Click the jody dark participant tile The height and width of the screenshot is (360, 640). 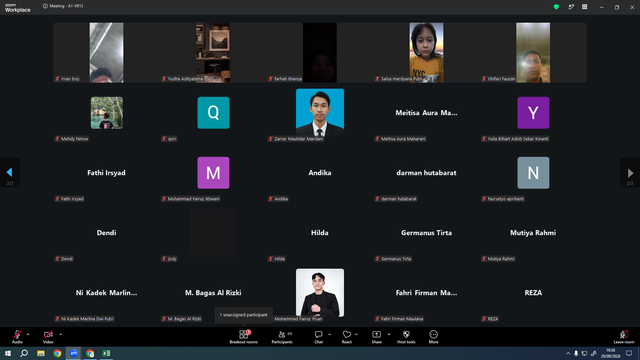pos(213,233)
